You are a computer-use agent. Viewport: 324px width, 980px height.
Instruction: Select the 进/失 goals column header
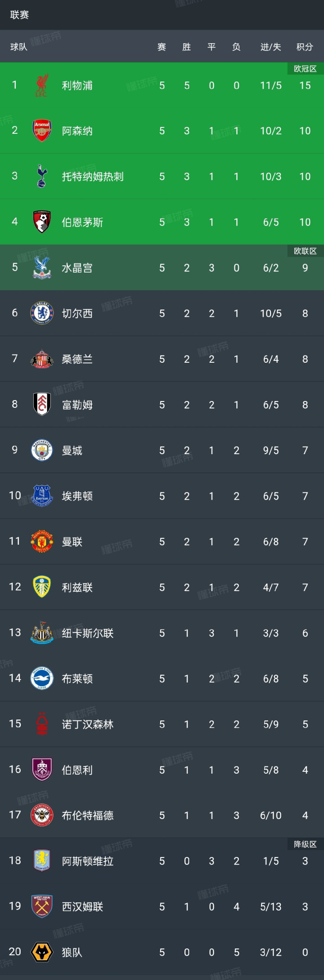pyautogui.click(x=270, y=47)
